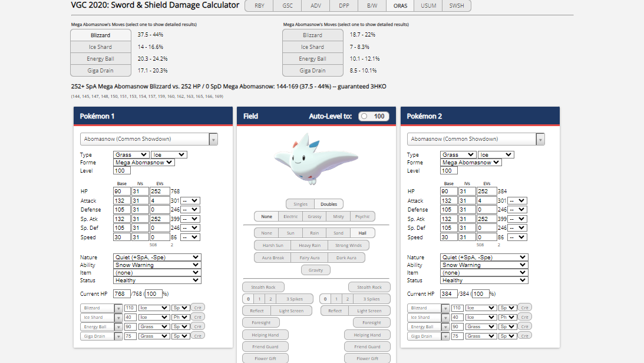The width and height of the screenshot is (644, 363).
Task: Toggle Friend Guard on Pokémon 1's side
Action: (x=265, y=346)
